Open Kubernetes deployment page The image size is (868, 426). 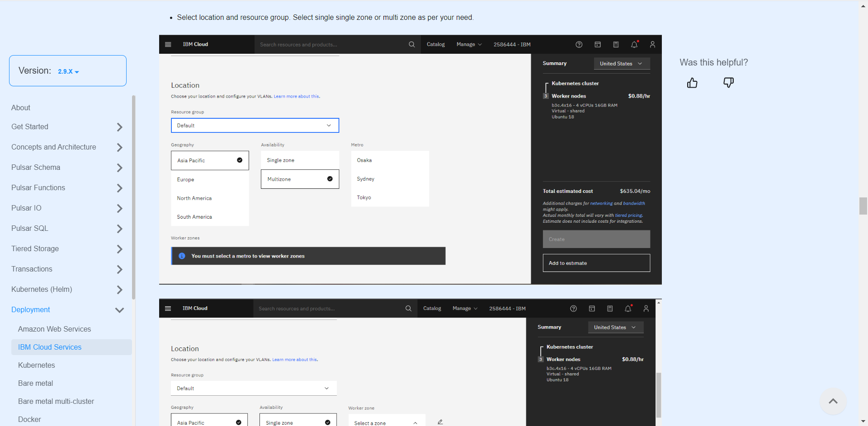pyautogui.click(x=36, y=365)
